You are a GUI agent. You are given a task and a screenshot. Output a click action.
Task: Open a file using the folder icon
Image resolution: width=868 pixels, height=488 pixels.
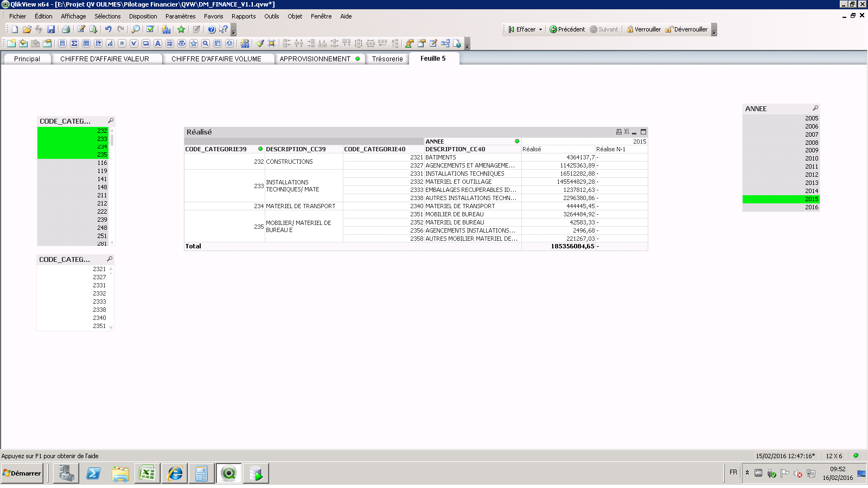27,29
